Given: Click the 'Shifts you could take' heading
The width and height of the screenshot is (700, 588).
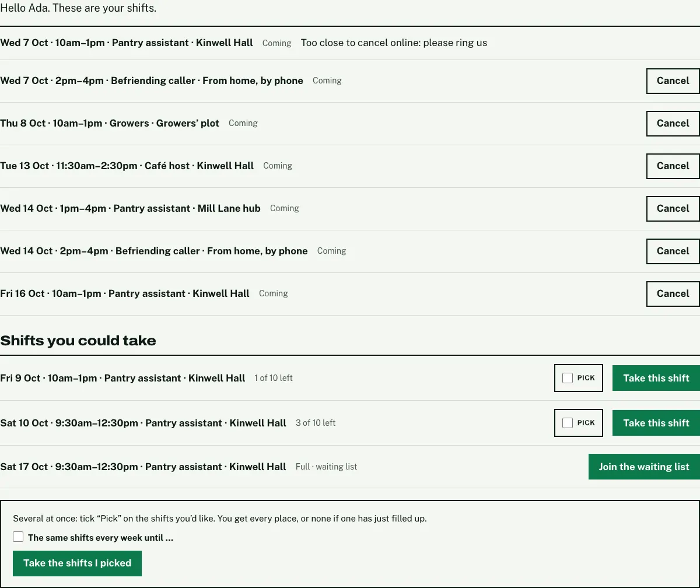Looking at the screenshot, I should [x=78, y=341].
